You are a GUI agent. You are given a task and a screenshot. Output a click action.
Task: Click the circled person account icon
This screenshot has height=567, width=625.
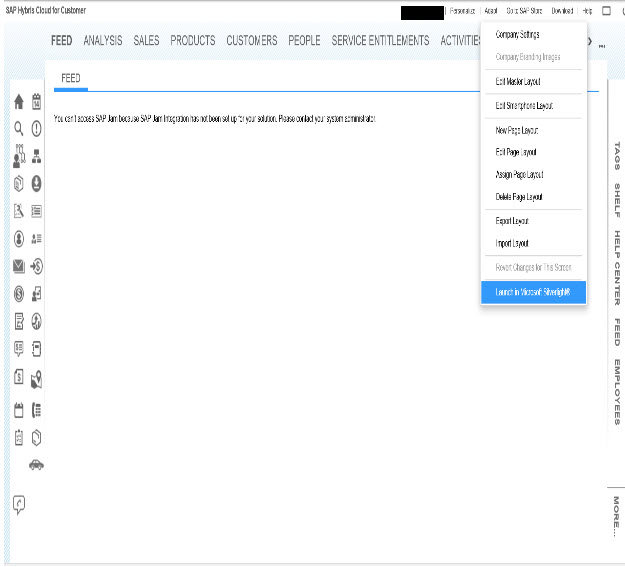coord(19,238)
